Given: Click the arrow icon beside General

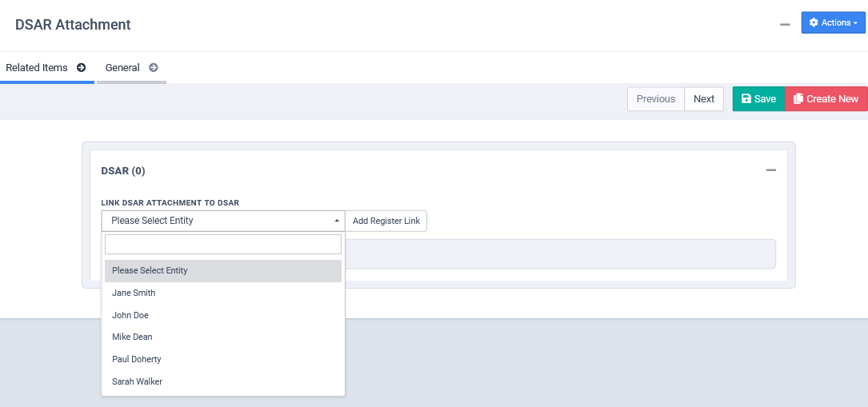Looking at the screenshot, I should (154, 68).
